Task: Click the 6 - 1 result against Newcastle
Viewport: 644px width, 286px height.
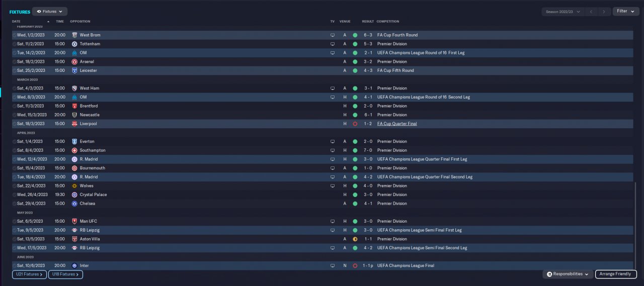Action: coord(368,115)
